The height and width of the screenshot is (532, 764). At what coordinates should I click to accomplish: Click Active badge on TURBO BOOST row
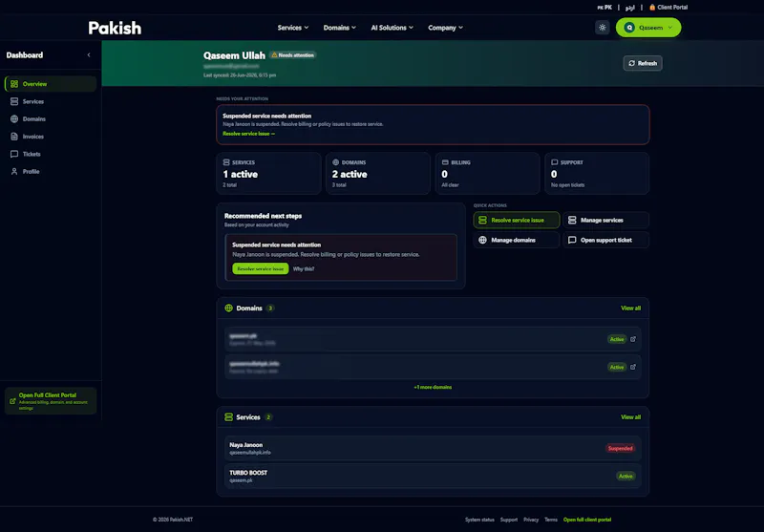tap(626, 476)
